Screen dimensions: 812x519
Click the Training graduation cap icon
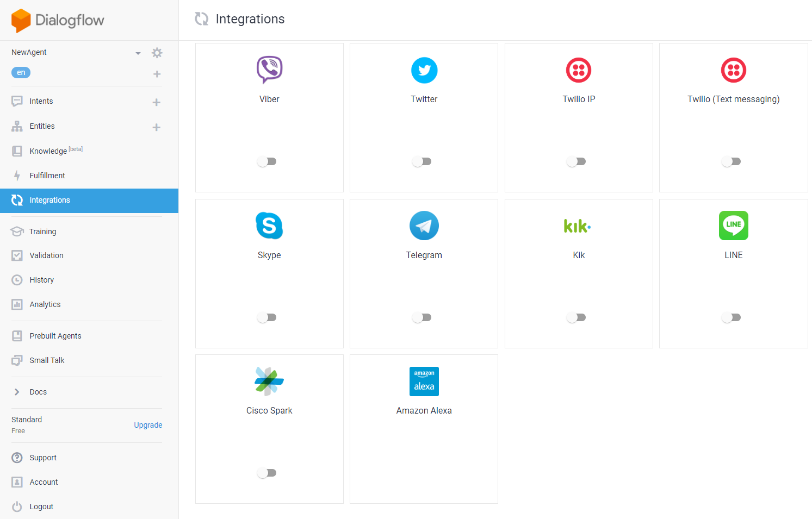17,232
